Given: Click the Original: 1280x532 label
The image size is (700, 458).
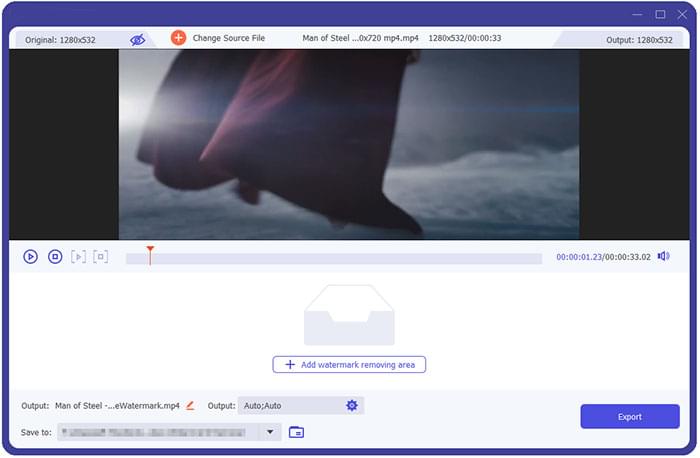Looking at the screenshot, I should click(60, 40).
